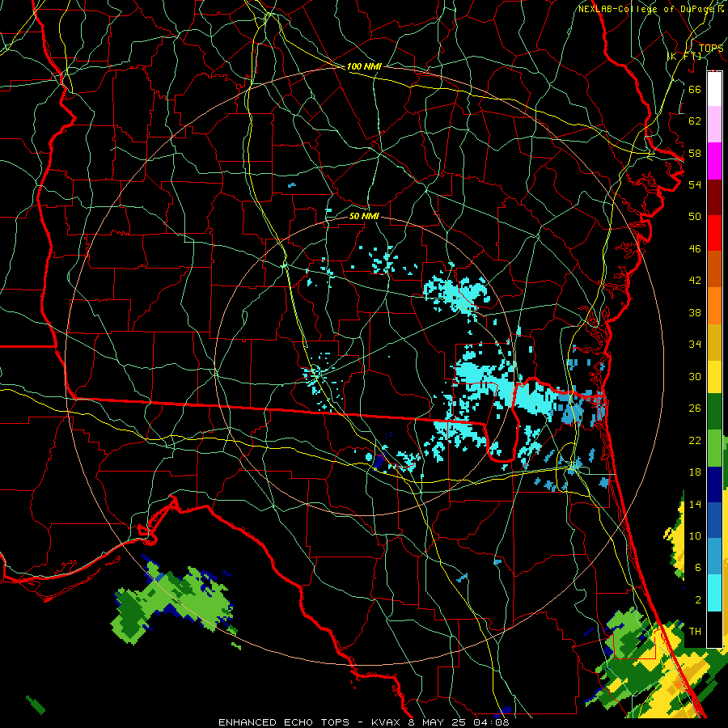Screen dimensions: 728x728
Task: Click the medium blue legend swatch
Action: tap(714, 520)
